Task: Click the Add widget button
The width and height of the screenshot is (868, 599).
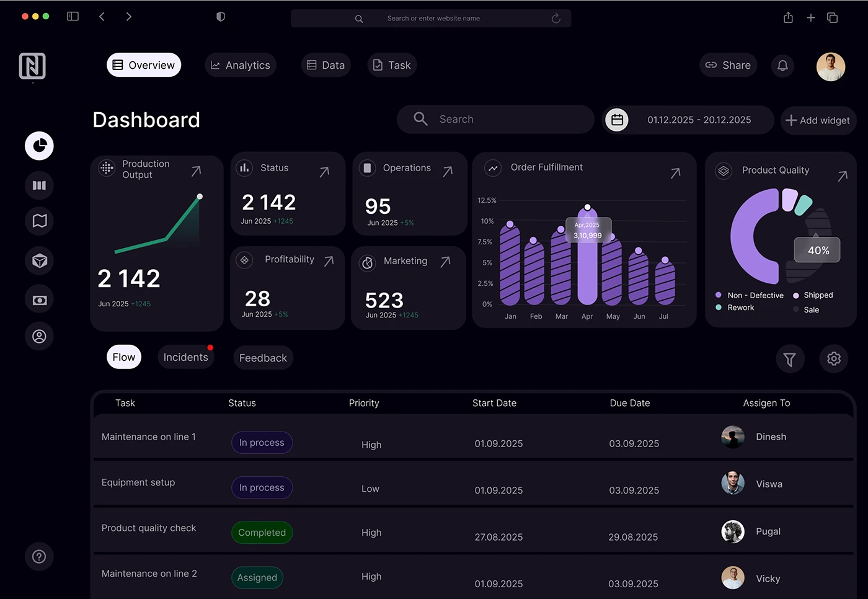Action: [818, 120]
